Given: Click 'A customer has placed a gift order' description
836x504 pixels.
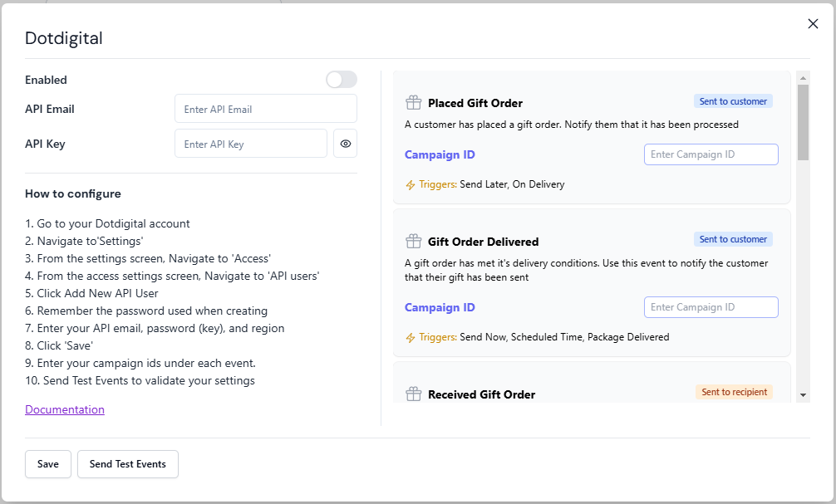Looking at the screenshot, I should click(572, 125).
